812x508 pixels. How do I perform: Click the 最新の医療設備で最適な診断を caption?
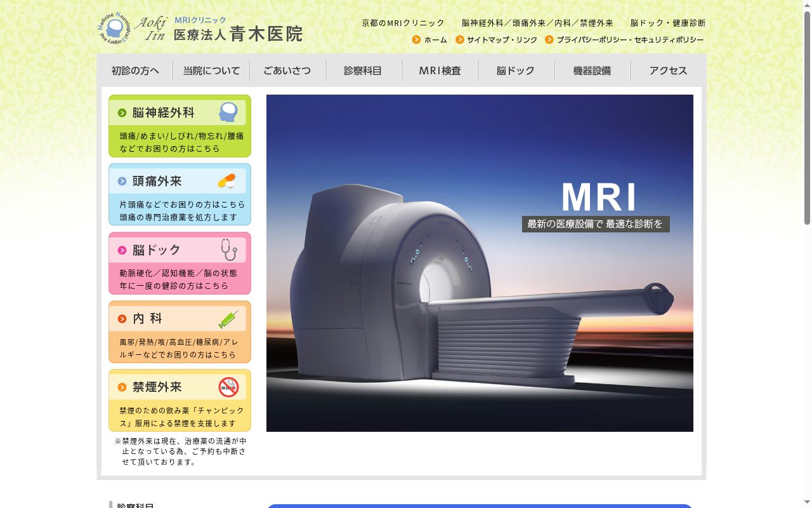596,224
